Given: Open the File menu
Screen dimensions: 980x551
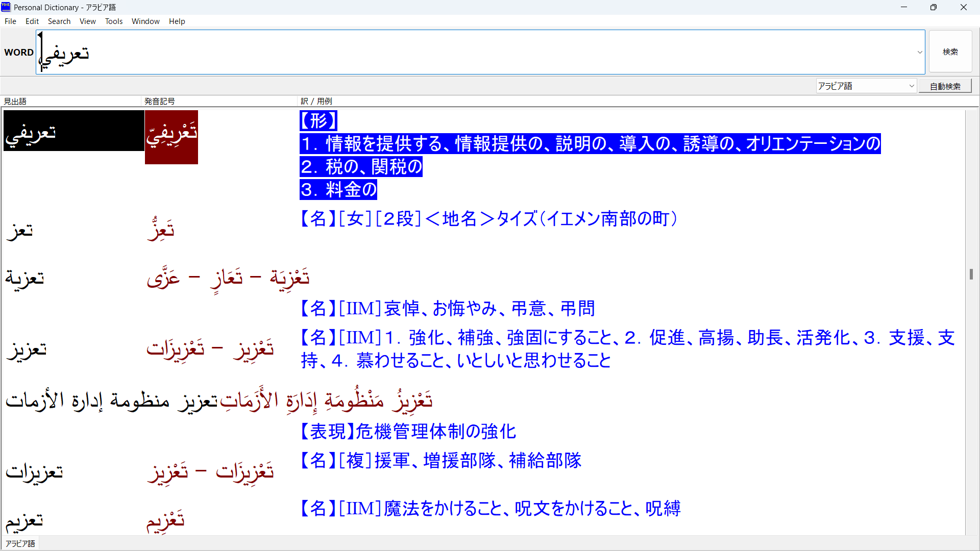Looking at the screenshot, I should click(10, 21).
